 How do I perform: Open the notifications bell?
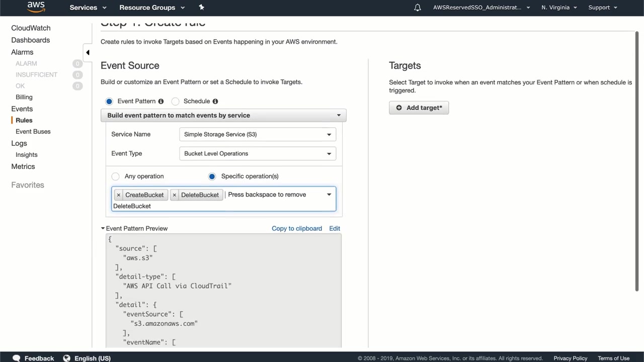pyautogui.click(x=418, y=8)
